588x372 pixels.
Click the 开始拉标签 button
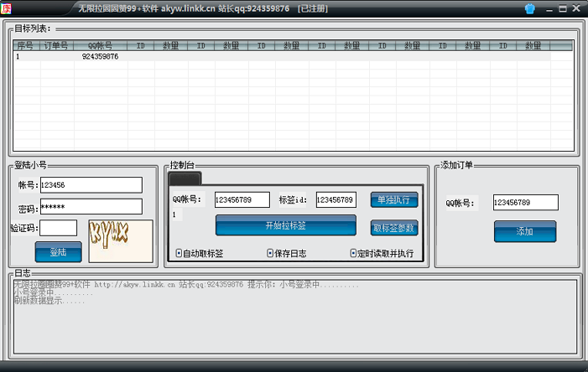click(x=286, y=225)
